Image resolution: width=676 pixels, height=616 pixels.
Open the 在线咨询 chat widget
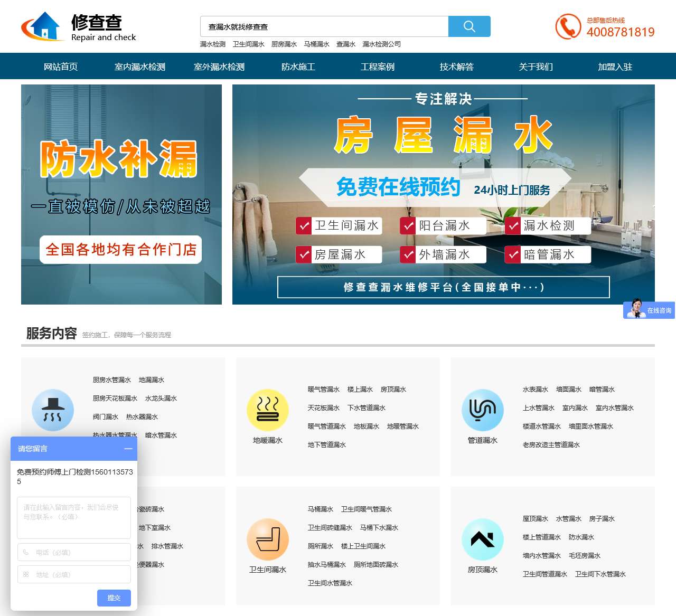click(649, 310)
